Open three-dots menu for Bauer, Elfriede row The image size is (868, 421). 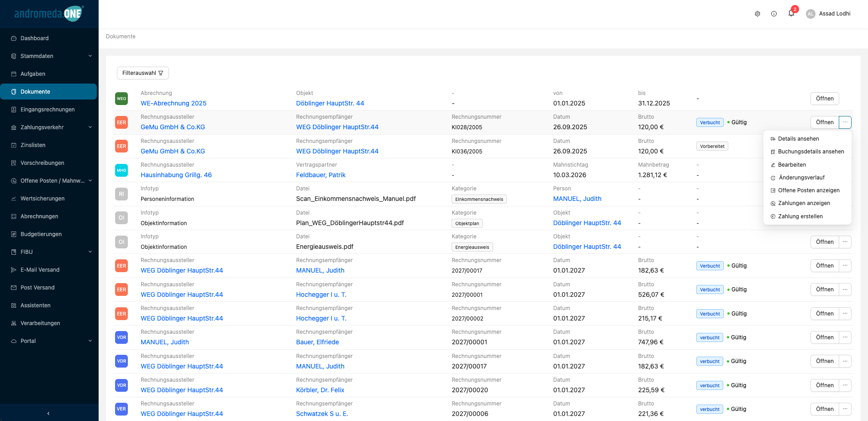click(845, 337)
